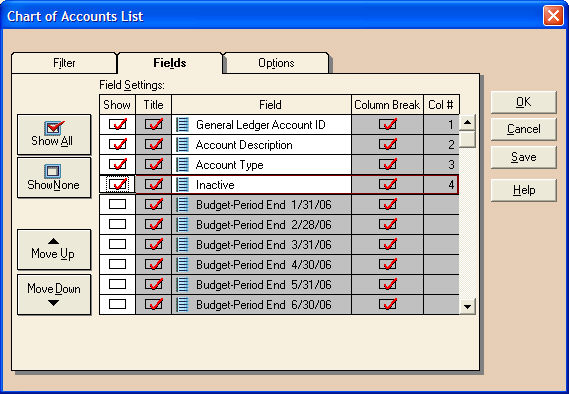The width and height of the screenshot is (569, 394).
Task: Switch to the Filter tab
Action: coord(64,63)
